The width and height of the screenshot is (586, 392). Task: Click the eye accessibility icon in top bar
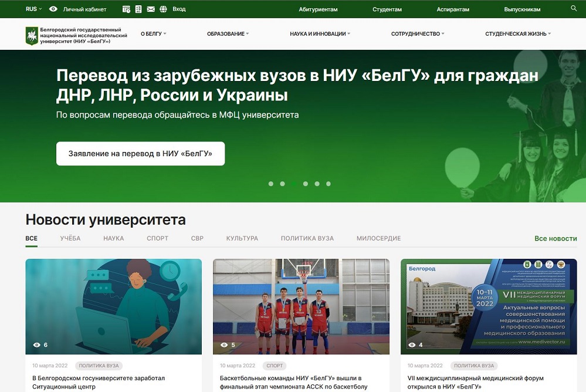[x=53, y=9]
